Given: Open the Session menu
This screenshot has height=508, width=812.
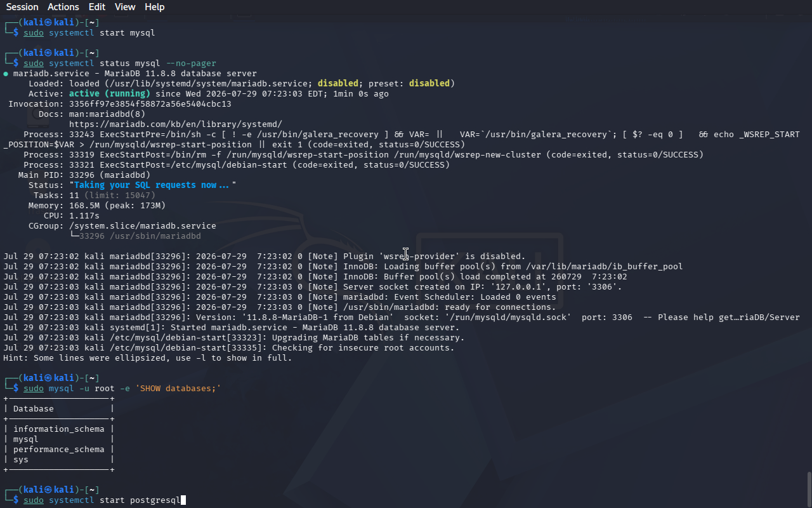Looking at the screenshot, I should pyautogui.click(x=22, y=7).
